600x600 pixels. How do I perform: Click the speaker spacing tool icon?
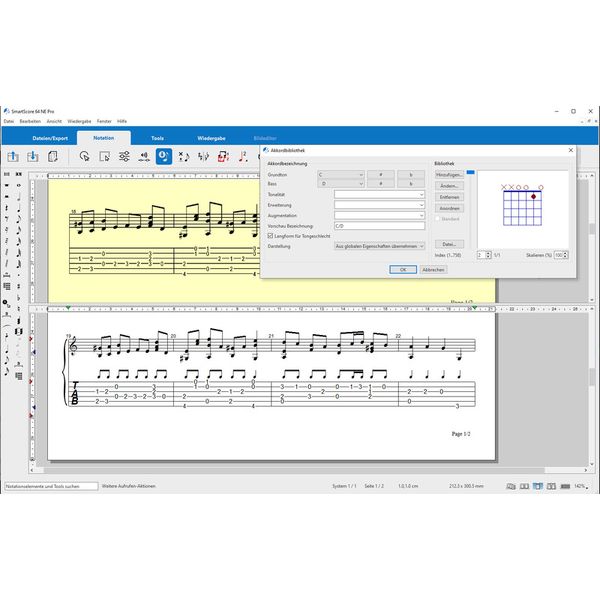tap(144, 156)
